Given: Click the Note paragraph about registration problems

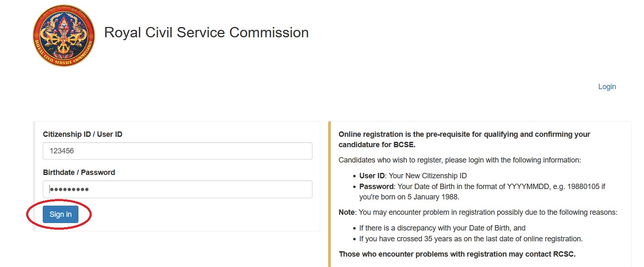Looking at the screenshot, I should point(478,212).
